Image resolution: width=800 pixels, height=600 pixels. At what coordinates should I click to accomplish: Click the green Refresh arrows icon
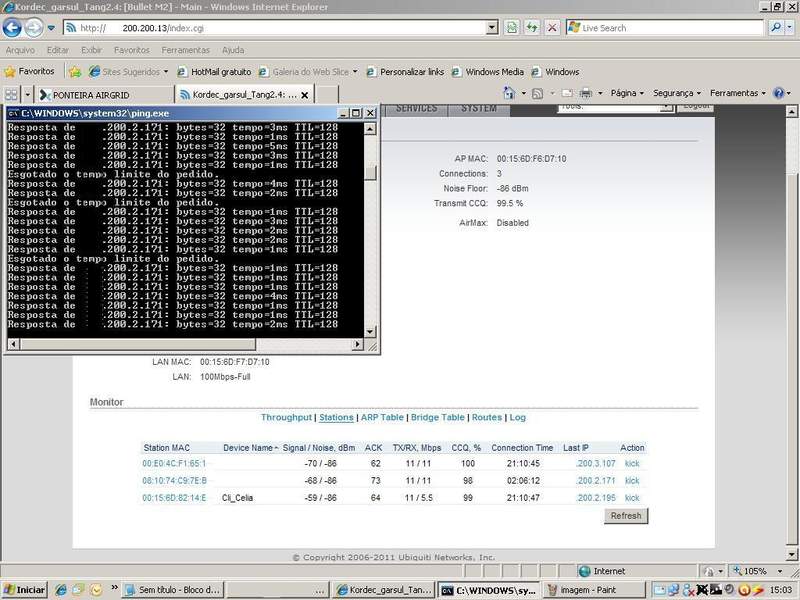coord(532,28)
